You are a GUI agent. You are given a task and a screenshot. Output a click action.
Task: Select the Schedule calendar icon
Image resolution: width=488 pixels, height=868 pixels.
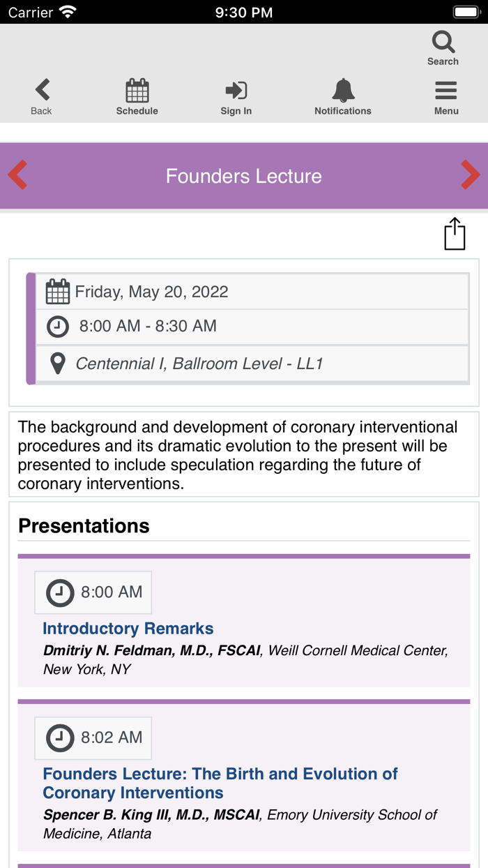click(x=137, y=91)
